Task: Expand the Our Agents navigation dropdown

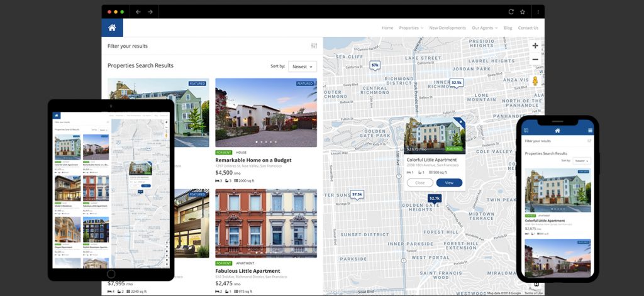Action: pos(485,28)
